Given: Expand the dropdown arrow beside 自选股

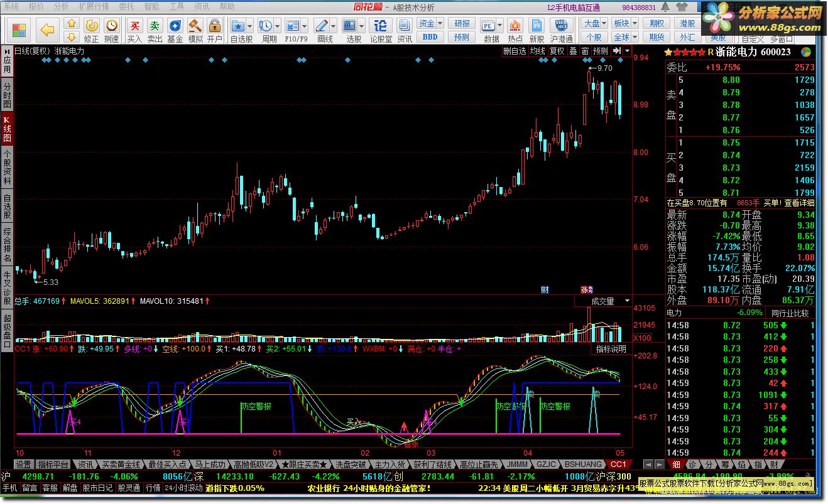Looking at the screenshot, I should coord(250,26).
